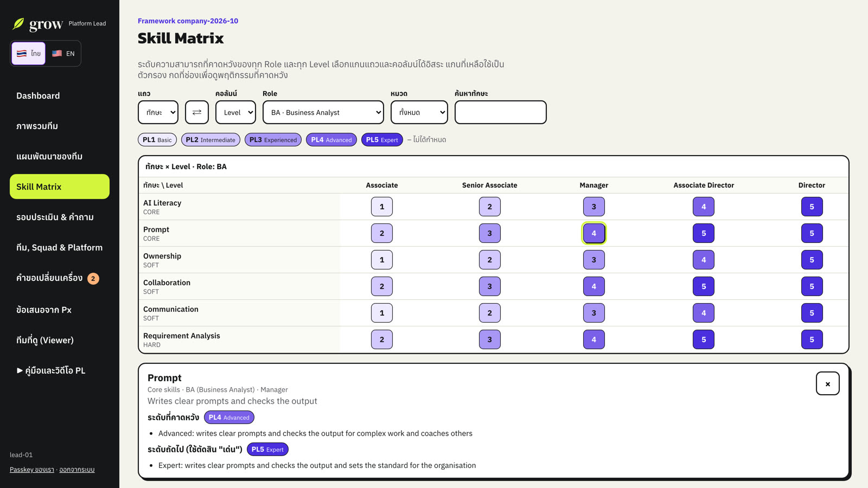Select AI Literacy Director cell 5
This screenshot has width=868, height=488.
click(812, 207)
